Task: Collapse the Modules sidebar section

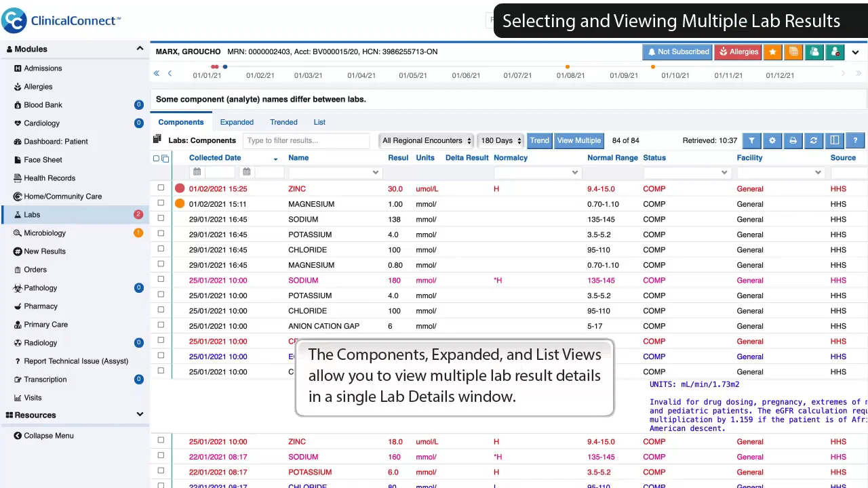Action: (x=140, y=49)
